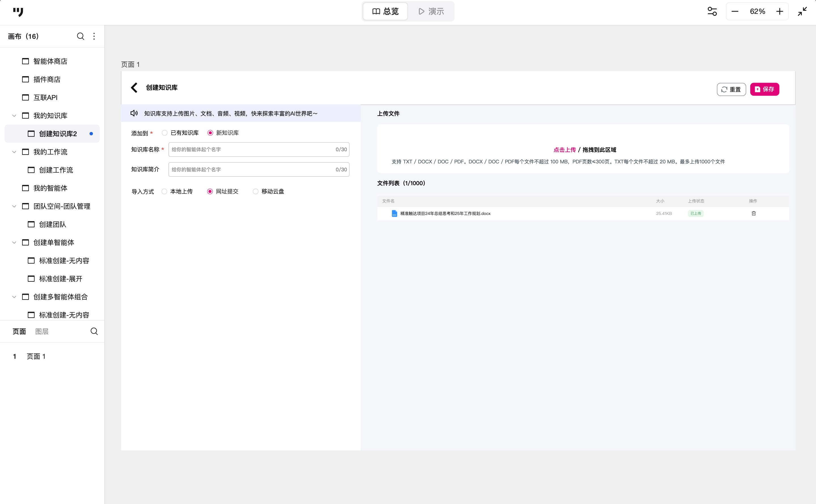The height and width of the screenshot is (504, 816).
Task: Click the canvas search magnifier icon
Action: tap(80, 36)
